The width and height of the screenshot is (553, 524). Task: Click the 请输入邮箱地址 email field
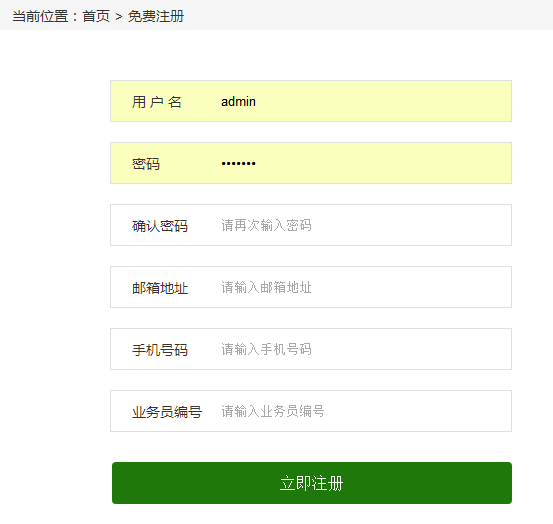click(x=311, y=287)
